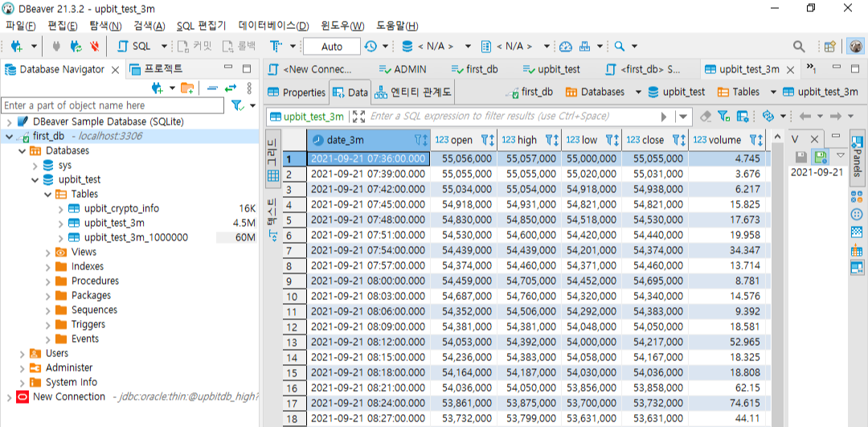The image size is (868, 427).
Task: Click the blue search magnifier toolbar icon
Action: coord(620,47)
